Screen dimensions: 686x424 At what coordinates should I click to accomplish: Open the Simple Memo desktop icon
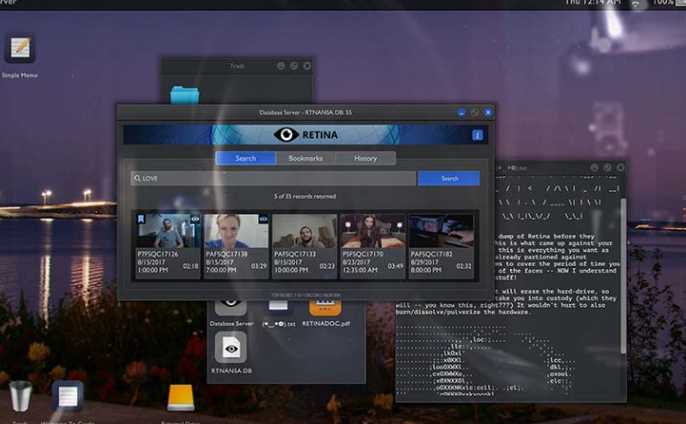coord(20,49)
